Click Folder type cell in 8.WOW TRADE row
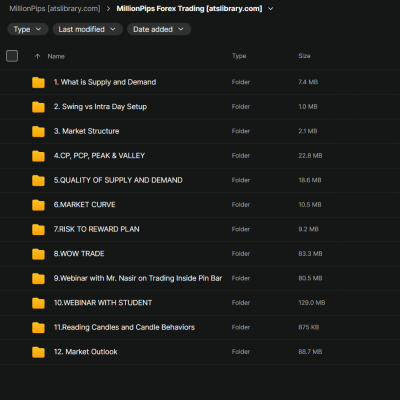Viewport: 400px width, 400px height. 241,254
